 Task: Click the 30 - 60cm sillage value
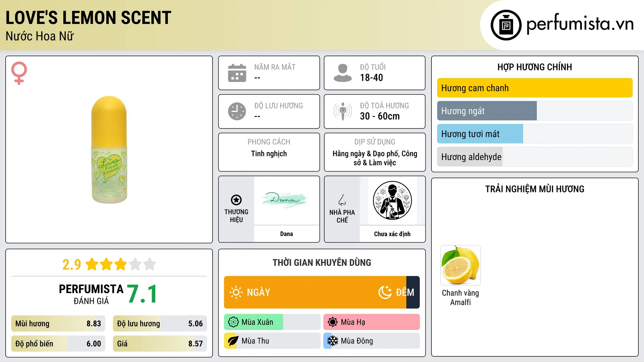380,116
